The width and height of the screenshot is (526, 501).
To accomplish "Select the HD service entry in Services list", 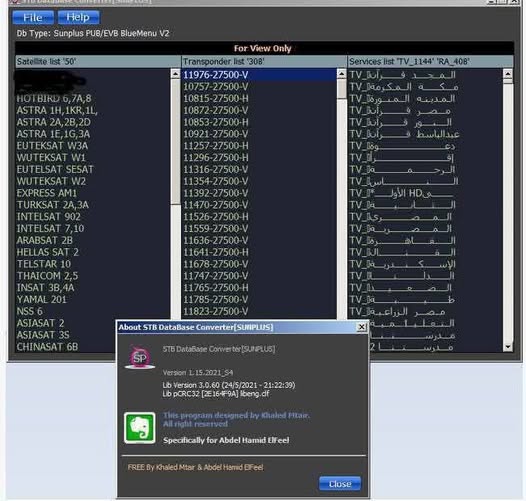I will [425, 193].
